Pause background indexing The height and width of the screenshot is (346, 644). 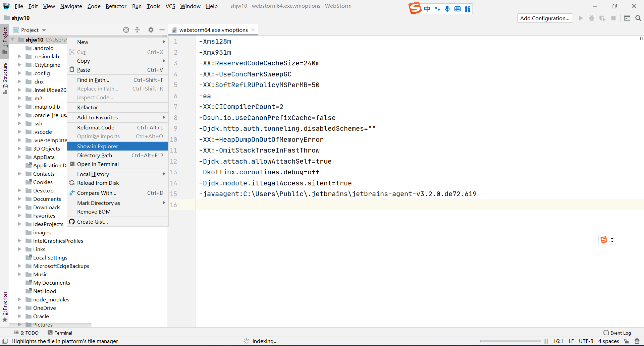coord(546,341)
